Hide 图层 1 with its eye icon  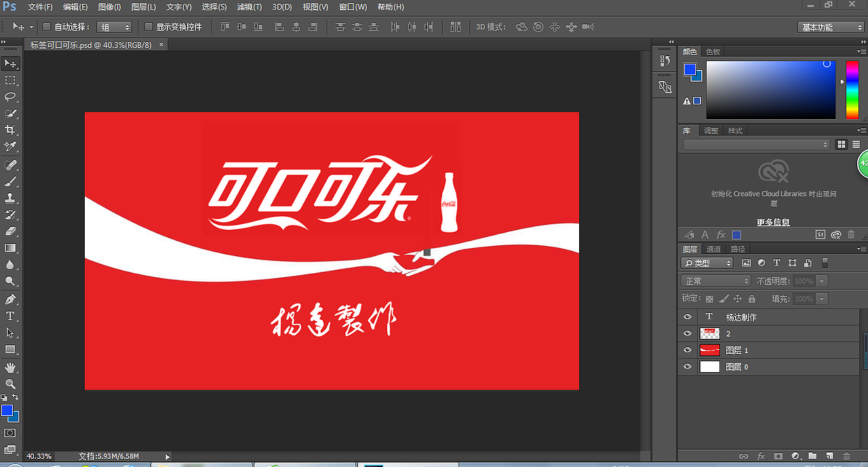[688, 350]
